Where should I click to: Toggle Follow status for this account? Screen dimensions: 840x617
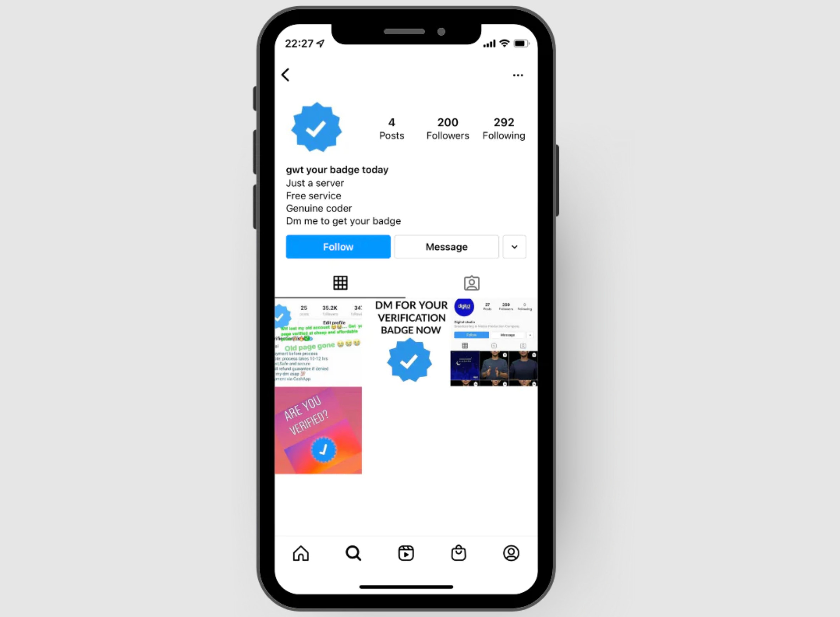point(338,246)
